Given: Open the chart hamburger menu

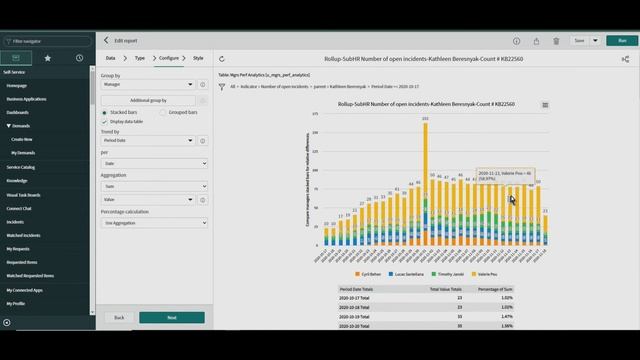Looking at the screenshot, I should click(x=545, y=105).
